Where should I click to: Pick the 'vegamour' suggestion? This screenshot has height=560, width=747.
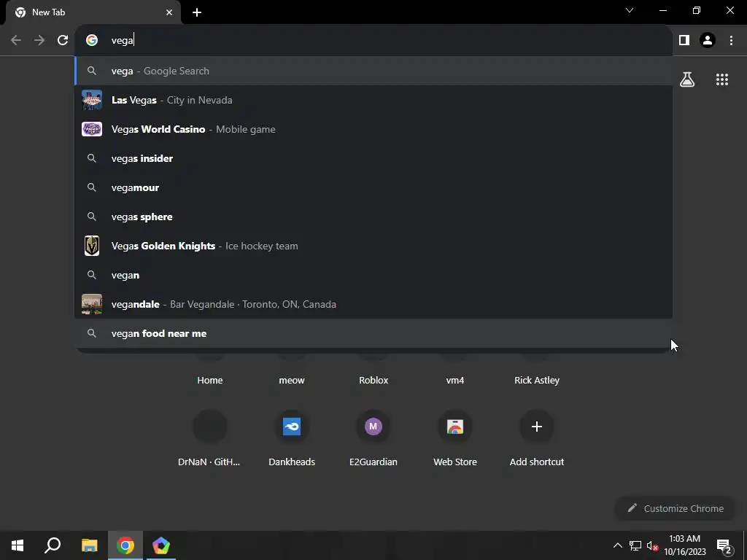click(373, 187)
